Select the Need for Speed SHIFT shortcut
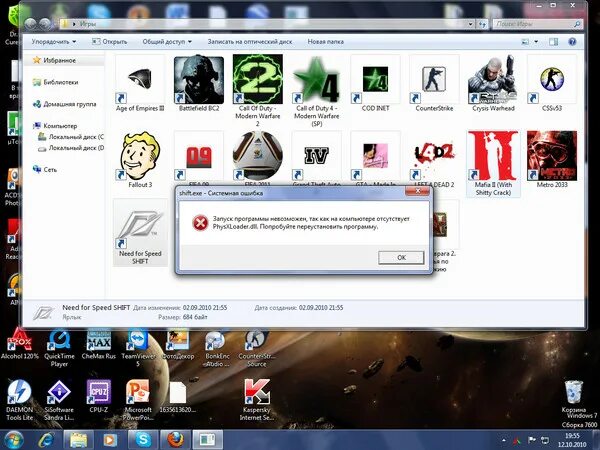The height and width of the screenshot is (450, 600). (140, 233)
